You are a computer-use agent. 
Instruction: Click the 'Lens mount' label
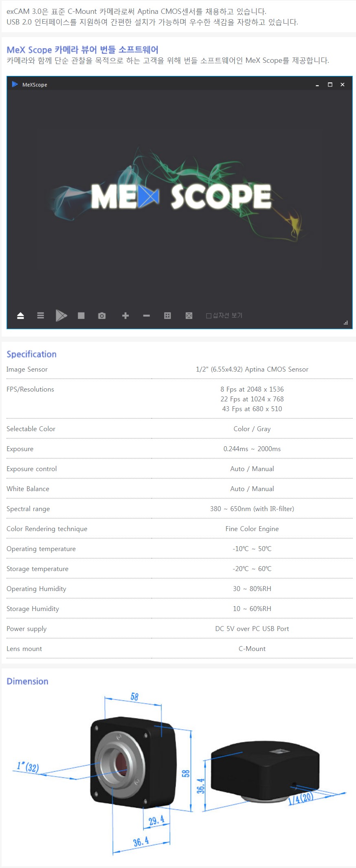point(24,649)
